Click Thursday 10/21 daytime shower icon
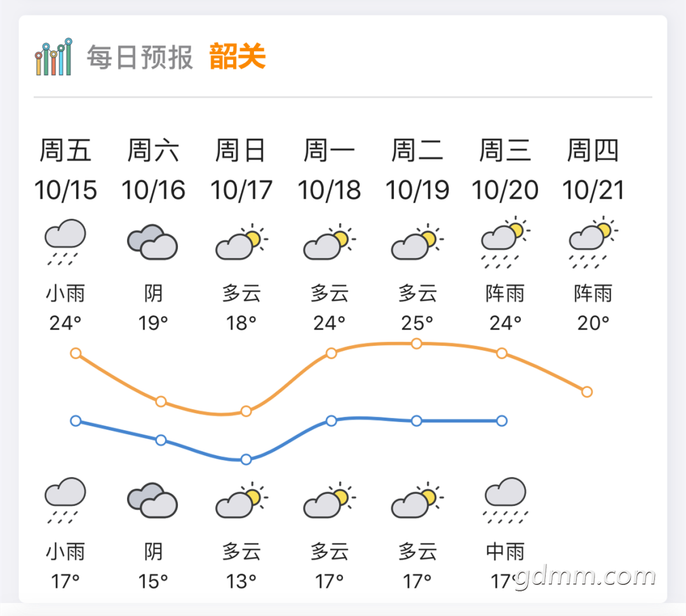686x616 pixels. [593, 242]
